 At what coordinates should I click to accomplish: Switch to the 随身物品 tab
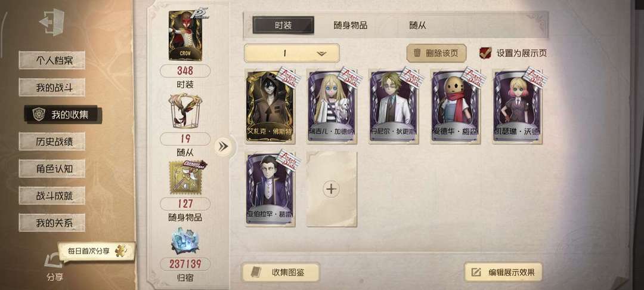point(351,26)
